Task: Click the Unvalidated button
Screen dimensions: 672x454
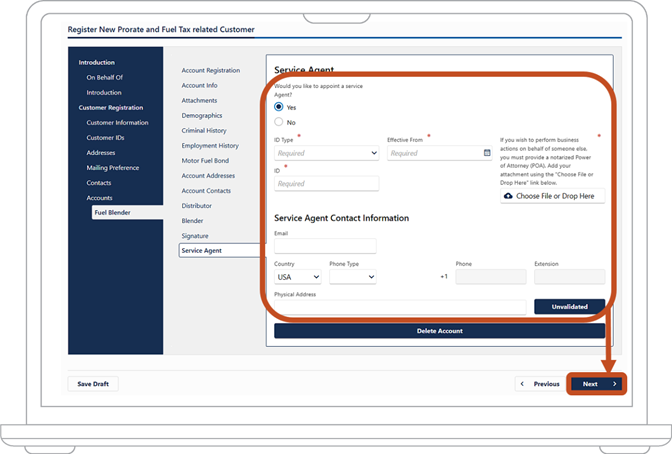Action: pos(570,307)
